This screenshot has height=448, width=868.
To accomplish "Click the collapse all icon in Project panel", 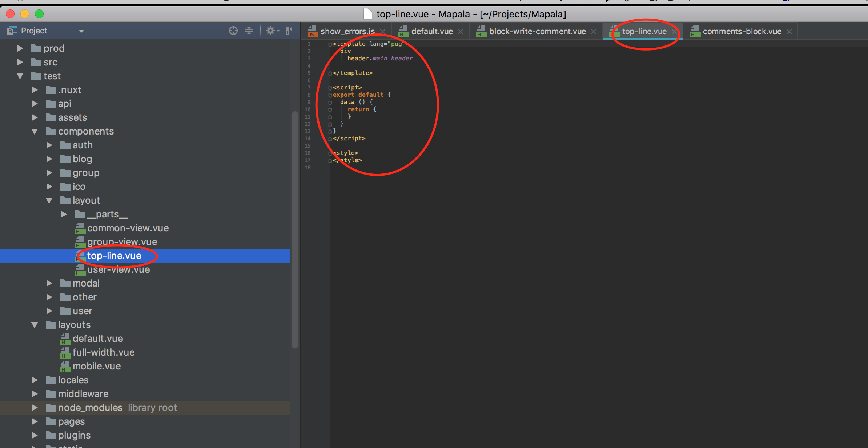I will [249, 31].
